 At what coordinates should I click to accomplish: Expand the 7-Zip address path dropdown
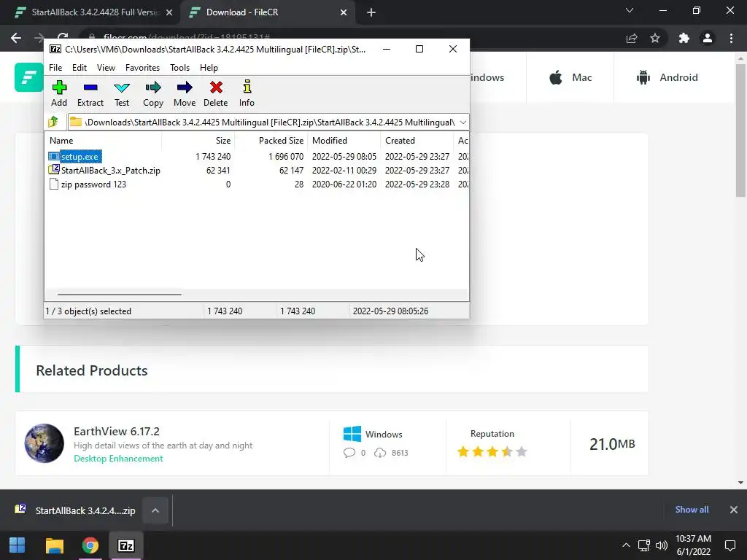463,122
